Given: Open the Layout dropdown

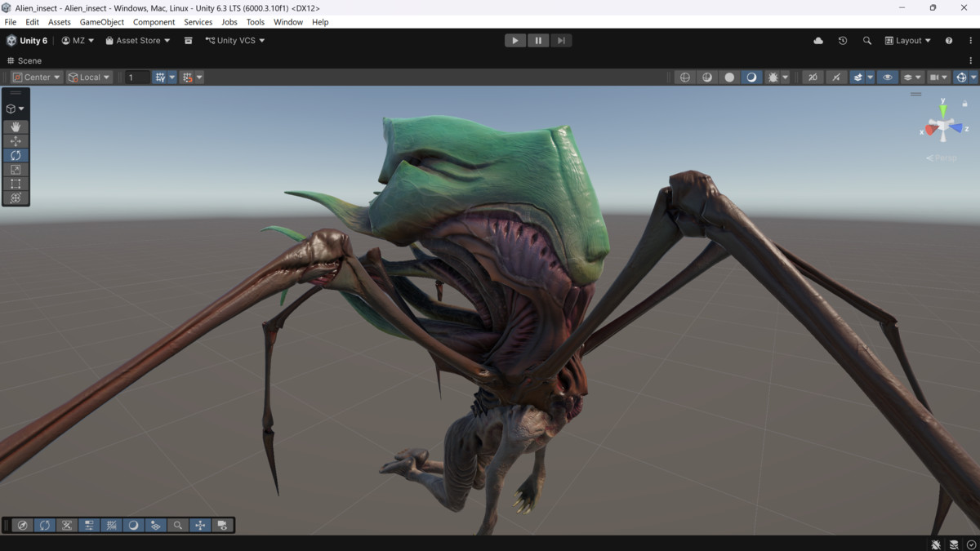Looking at the screenshot, I should point(906,40).
